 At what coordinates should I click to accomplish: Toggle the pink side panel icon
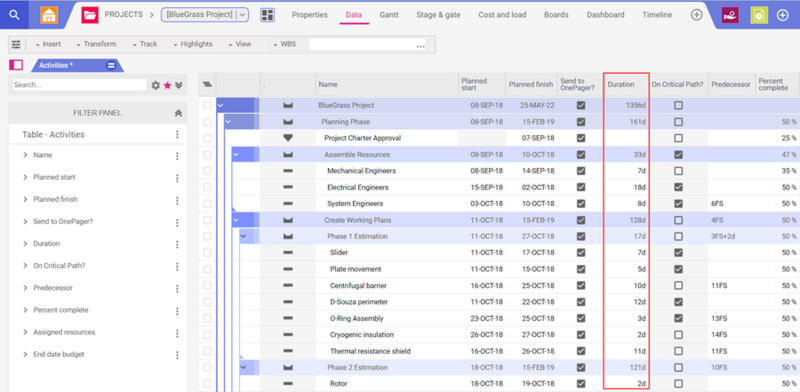pyautogui.click(x=16, y=65)
